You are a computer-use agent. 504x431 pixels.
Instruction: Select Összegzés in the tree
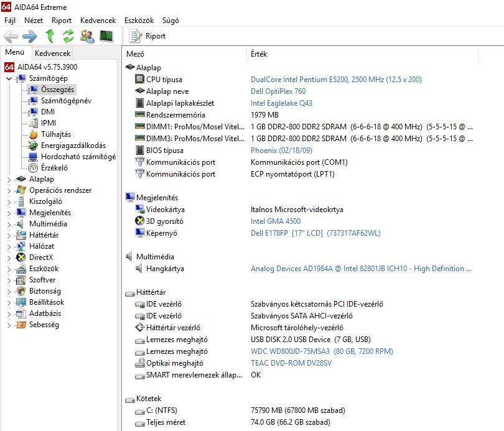[x=57, y=90]
